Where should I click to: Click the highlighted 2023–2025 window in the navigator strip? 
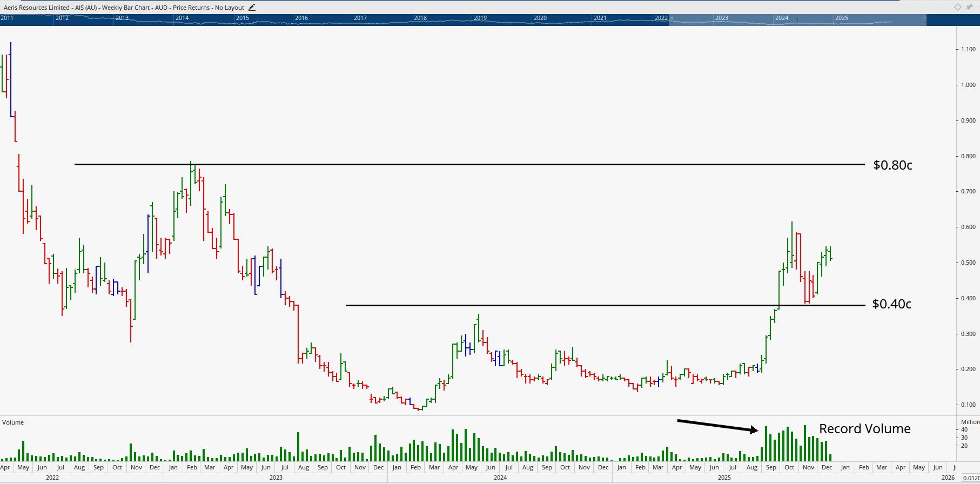(x=797, y=20)
